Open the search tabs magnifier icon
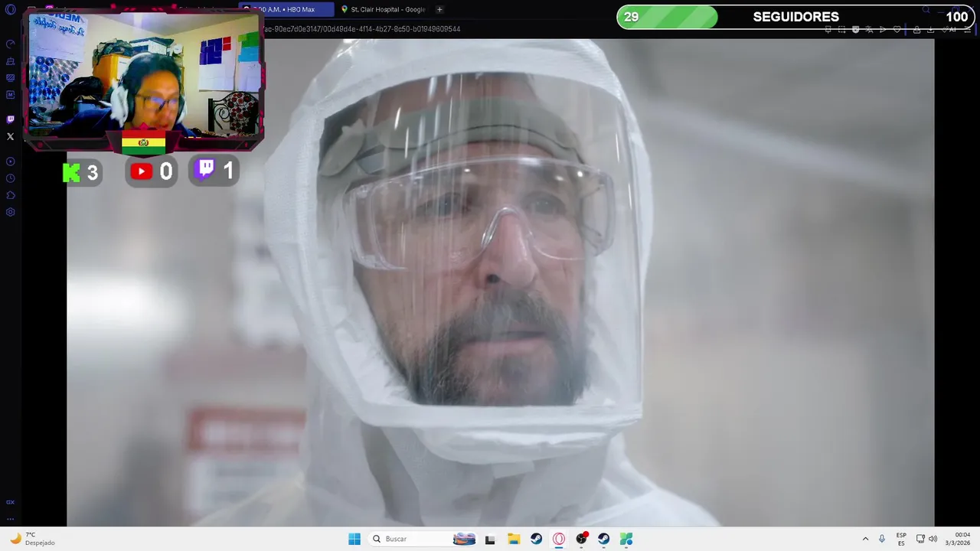This screenshot has height=551, width=980. point(926,9)
